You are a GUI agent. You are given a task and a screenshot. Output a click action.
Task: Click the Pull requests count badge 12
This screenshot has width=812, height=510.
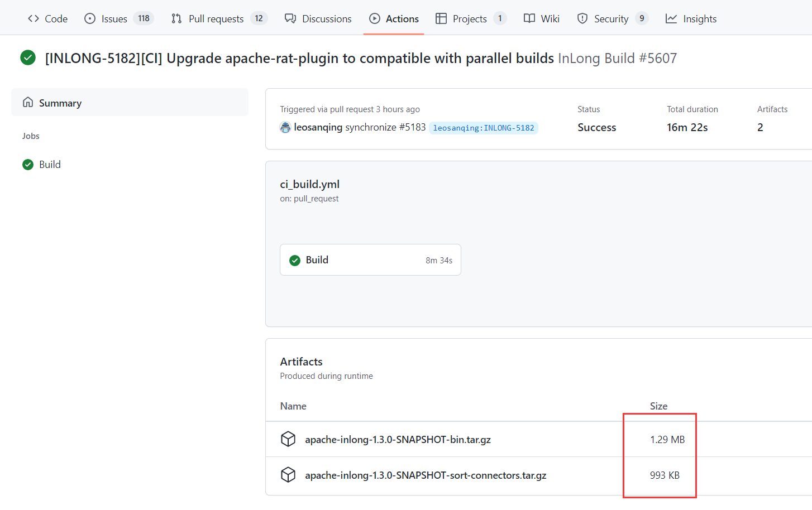tap(259, 18)
